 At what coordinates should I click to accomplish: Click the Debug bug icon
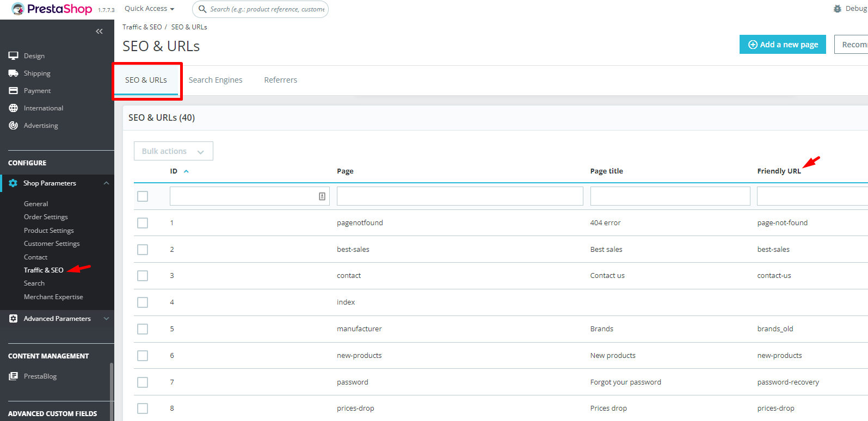pos(837,9)
